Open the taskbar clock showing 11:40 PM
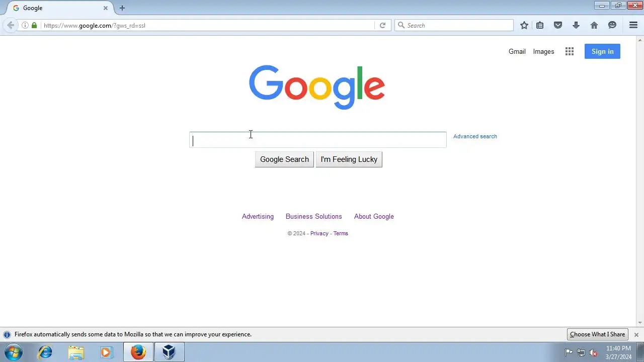 pyautogui.click(x=618, y=352)
